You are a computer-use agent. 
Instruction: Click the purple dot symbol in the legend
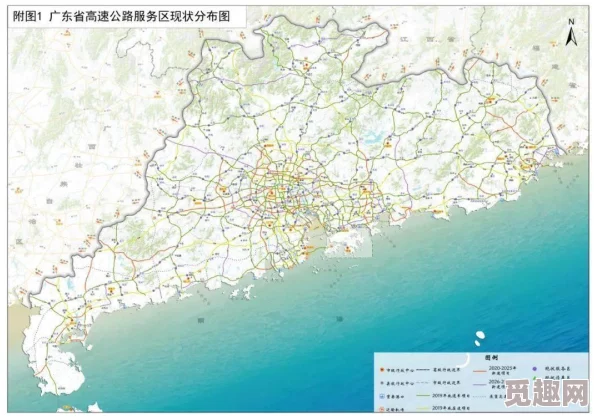click(535, 369)
